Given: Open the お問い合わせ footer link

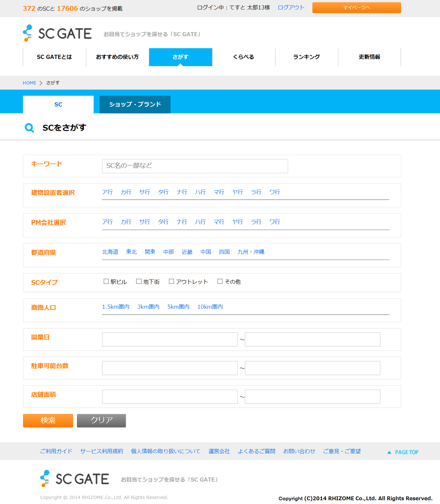Looking at the screenshot, I should coord(299,451).
